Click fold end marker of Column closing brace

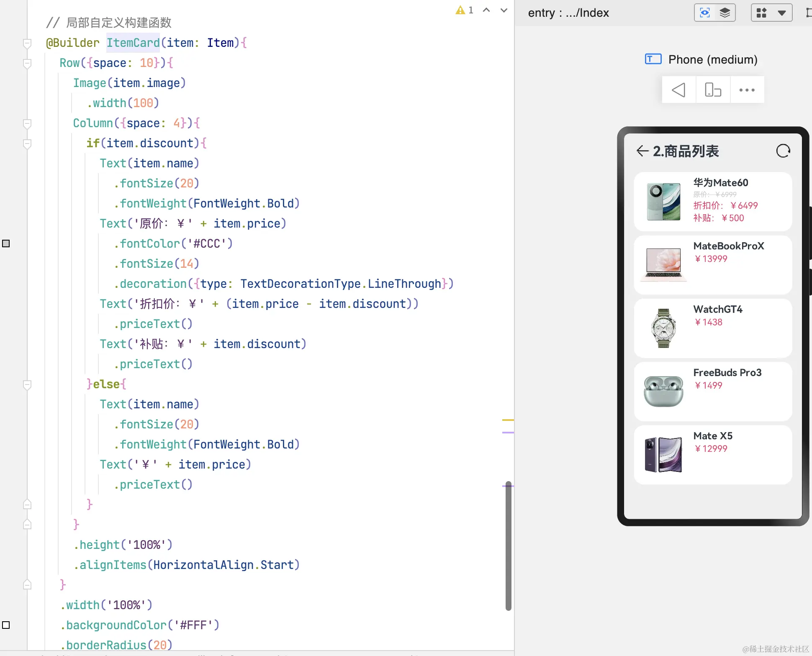coord(27,524)
